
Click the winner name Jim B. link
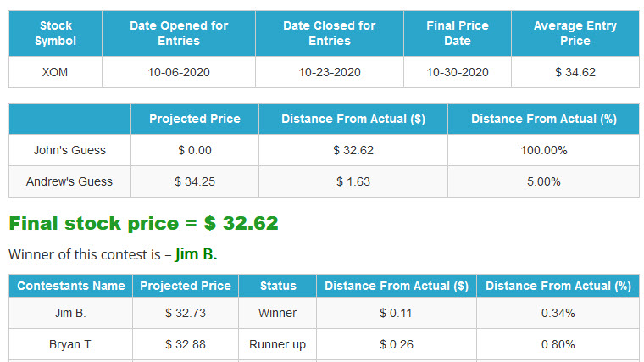click(x=196, y=254)
